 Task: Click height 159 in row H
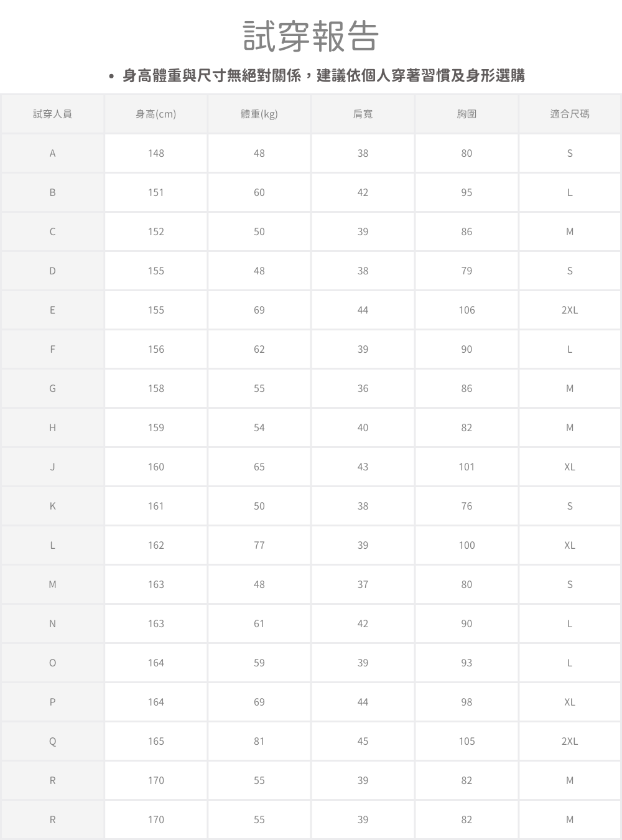point(155,427)
